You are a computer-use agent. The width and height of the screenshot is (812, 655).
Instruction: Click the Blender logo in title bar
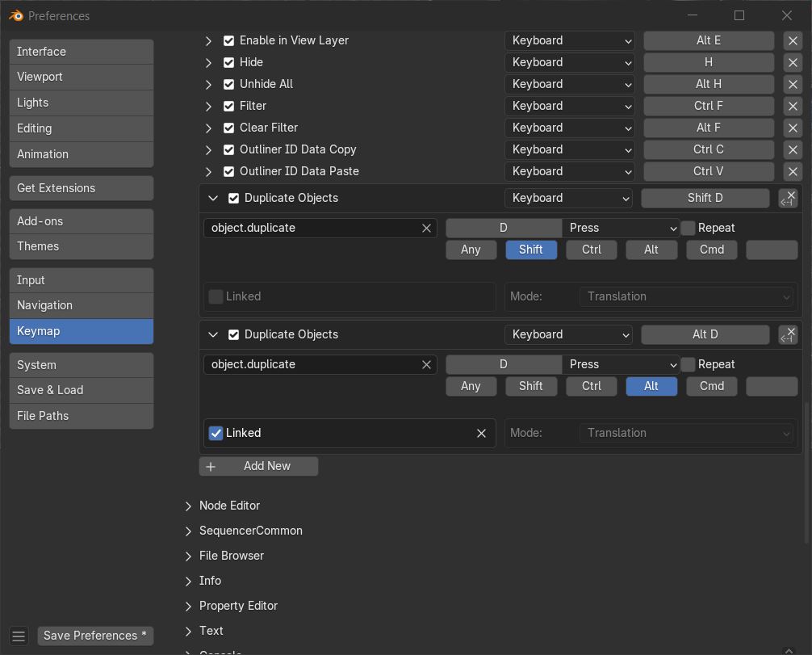(x=16, y=16)
